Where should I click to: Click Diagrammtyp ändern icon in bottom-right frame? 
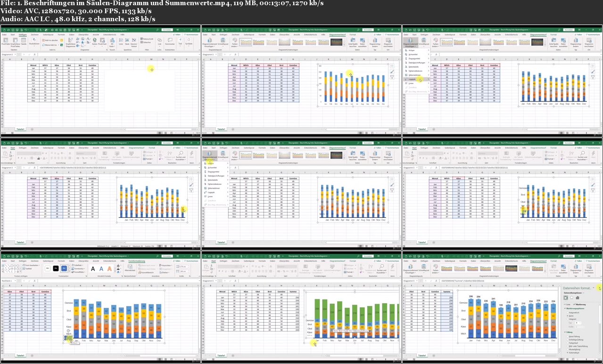tap(576, 267)
